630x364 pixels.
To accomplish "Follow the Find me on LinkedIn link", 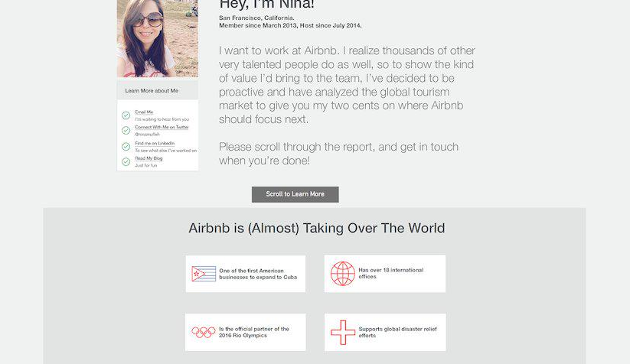I will point(155,143).
